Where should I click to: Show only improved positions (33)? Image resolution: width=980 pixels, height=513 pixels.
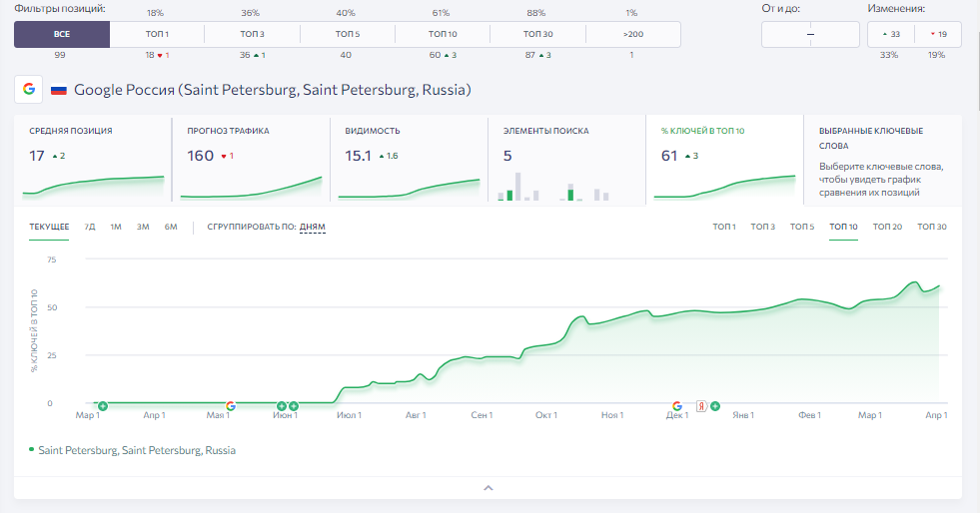891,34
